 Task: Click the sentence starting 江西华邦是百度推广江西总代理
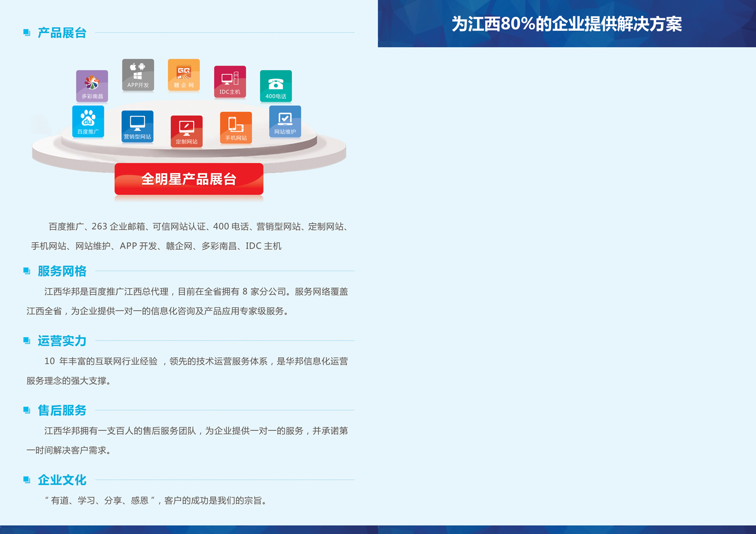[196, 292]
